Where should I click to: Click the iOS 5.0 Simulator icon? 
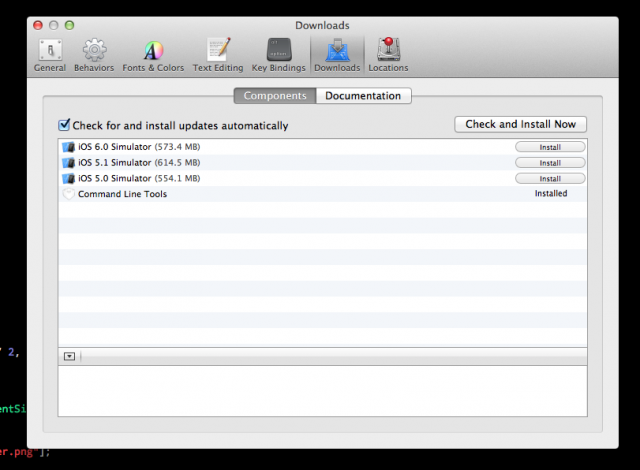[69, 178]
